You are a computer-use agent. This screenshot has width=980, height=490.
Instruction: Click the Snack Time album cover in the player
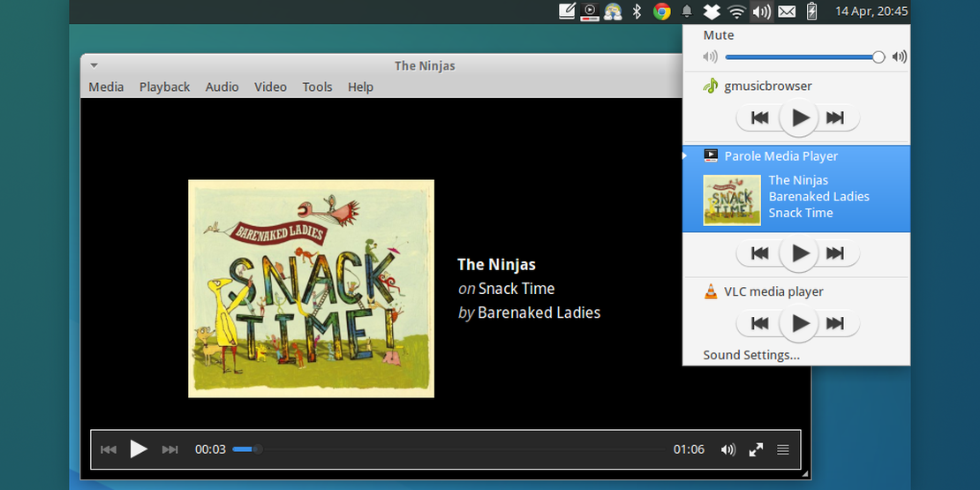[312, 289]
